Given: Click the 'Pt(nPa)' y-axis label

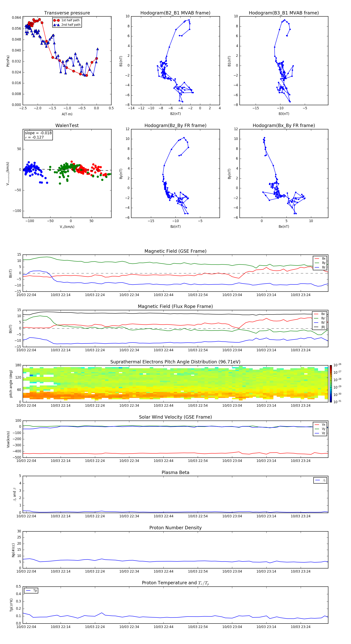Looking at the screenshot, I should (x=8, y=61).
